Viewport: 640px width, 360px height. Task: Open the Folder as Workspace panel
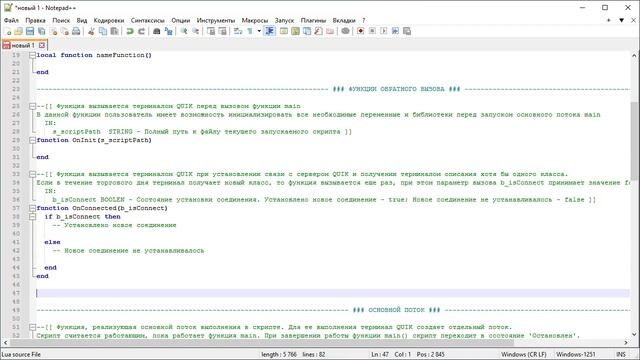click(x=330, y=31)
